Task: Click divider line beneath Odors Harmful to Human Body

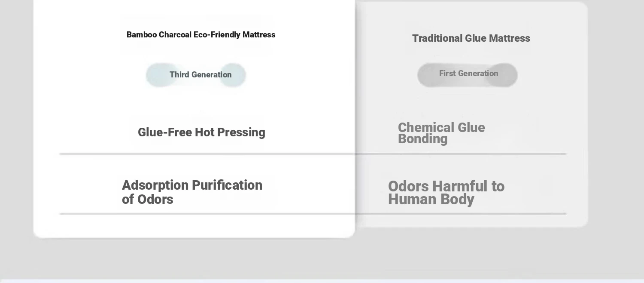Action: tap(461, 214)
